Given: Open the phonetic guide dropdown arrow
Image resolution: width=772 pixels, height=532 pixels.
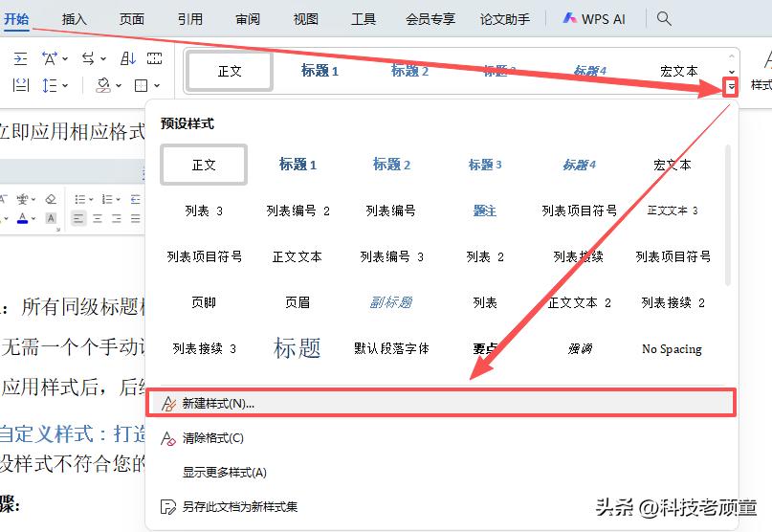Looking at the screenshot, I should point(33,199).
